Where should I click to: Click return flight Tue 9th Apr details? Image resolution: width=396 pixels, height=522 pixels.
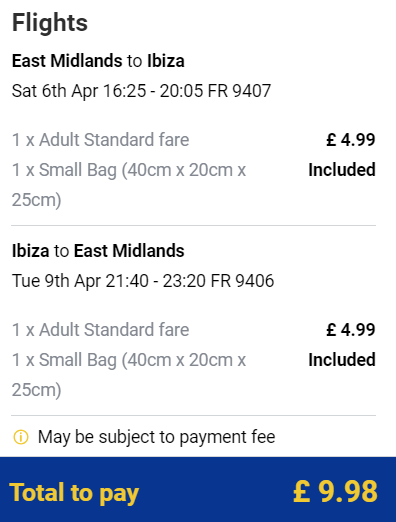pos(143,281)
